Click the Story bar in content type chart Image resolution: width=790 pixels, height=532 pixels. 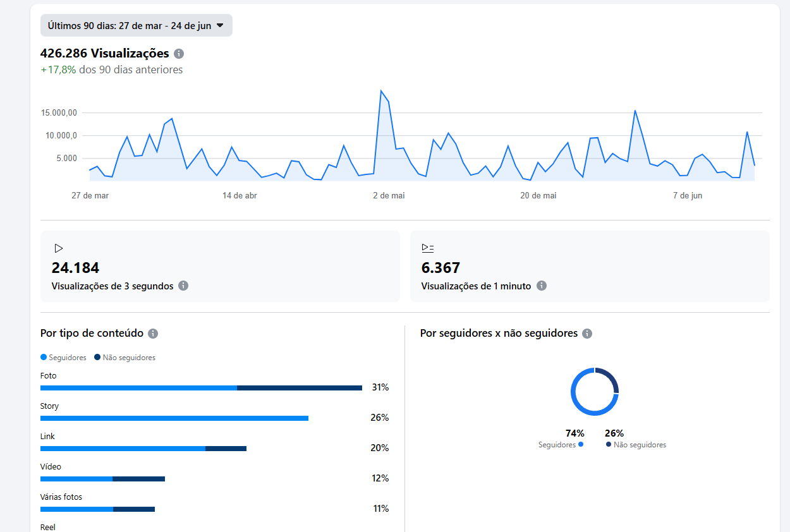(174, 418)
